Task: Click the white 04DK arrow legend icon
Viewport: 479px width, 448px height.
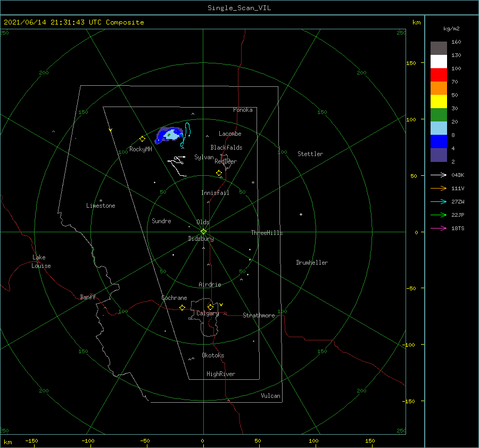Action: (439, 175)
